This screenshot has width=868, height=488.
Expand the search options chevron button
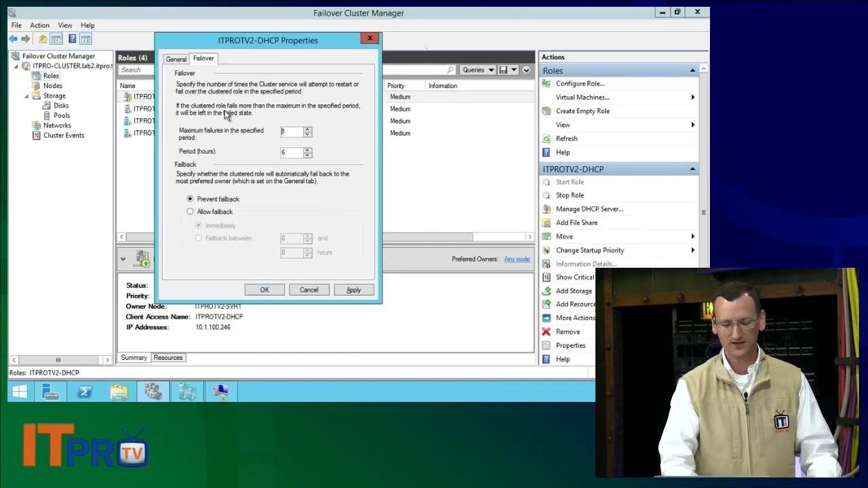(526, 70)
